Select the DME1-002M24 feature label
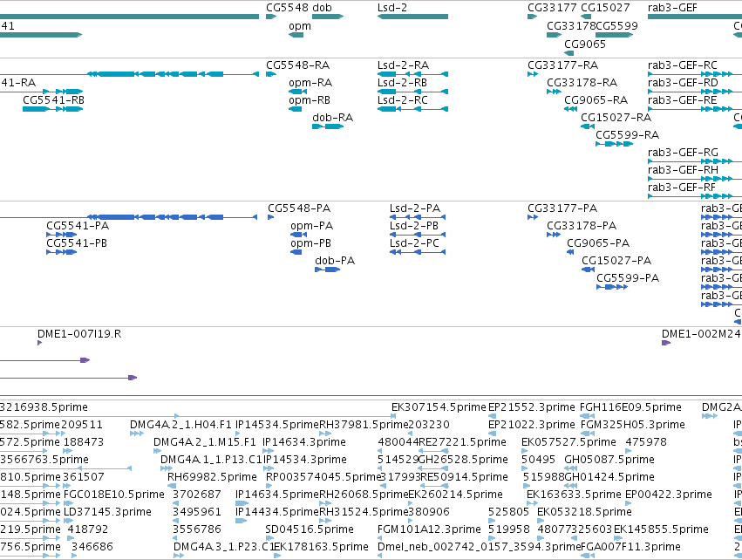The height and width of the screenshot is (560, 742). click(701, 334)
